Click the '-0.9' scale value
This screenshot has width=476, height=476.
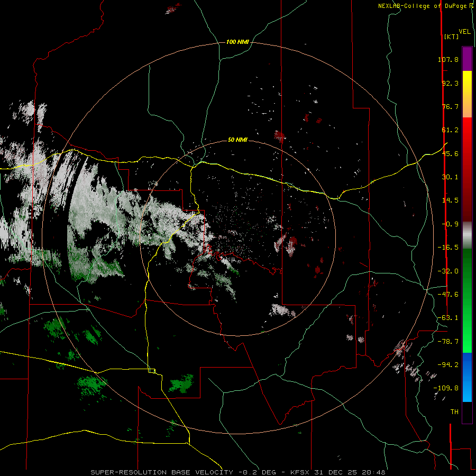coord(450,224)
